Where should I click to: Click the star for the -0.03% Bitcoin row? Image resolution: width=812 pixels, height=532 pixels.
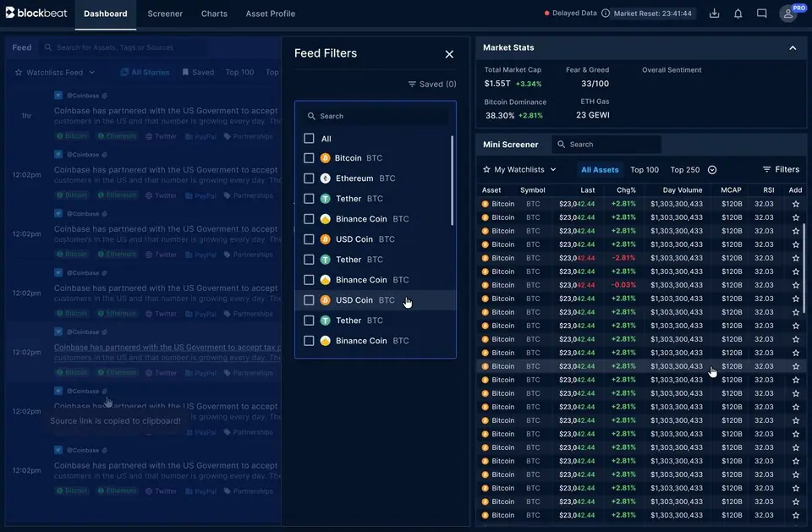point(795,285)
